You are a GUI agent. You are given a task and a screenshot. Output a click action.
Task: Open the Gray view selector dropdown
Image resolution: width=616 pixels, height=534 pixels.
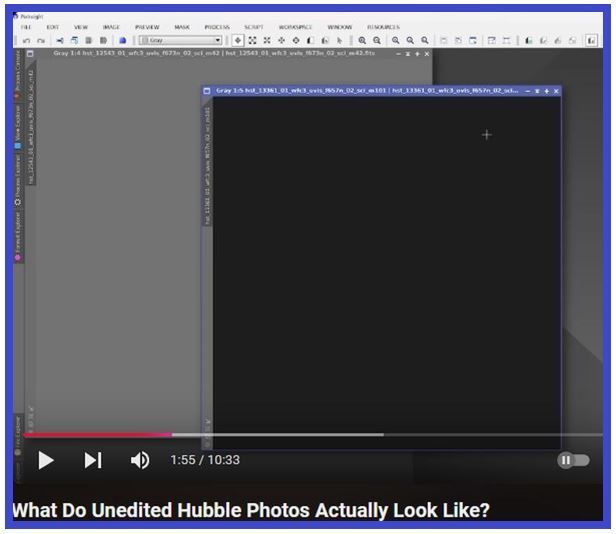click(181, 40)
